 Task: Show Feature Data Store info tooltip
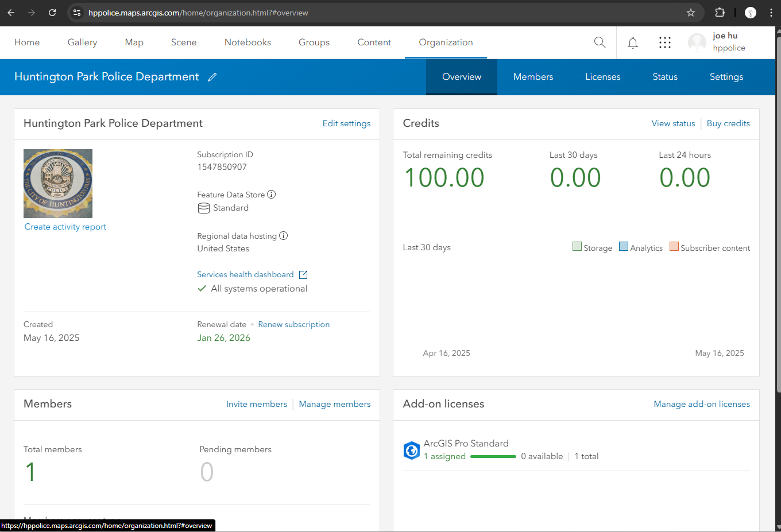click(272, 195)
